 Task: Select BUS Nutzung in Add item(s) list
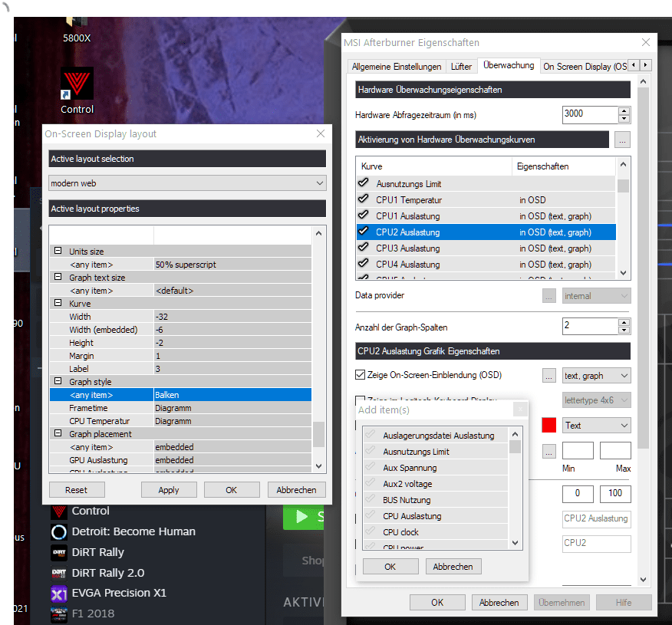(436, 500)
